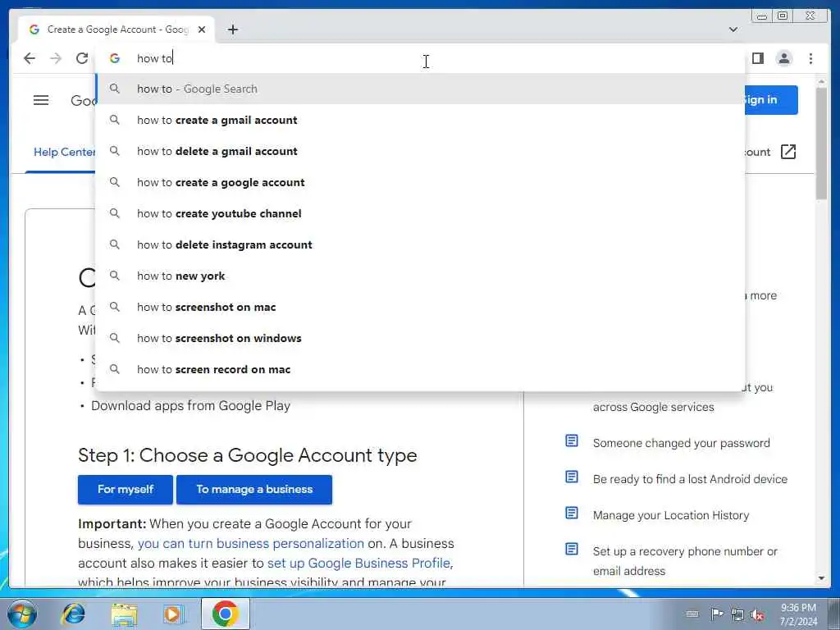
Task: Click the on-screen keyboard tray icon
Action: (x=692, y=614)
